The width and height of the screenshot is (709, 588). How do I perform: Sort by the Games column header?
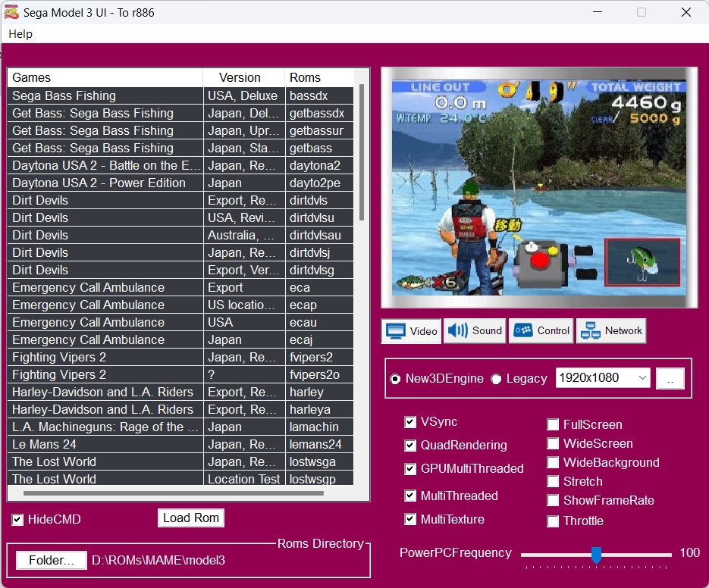point(105,78)
